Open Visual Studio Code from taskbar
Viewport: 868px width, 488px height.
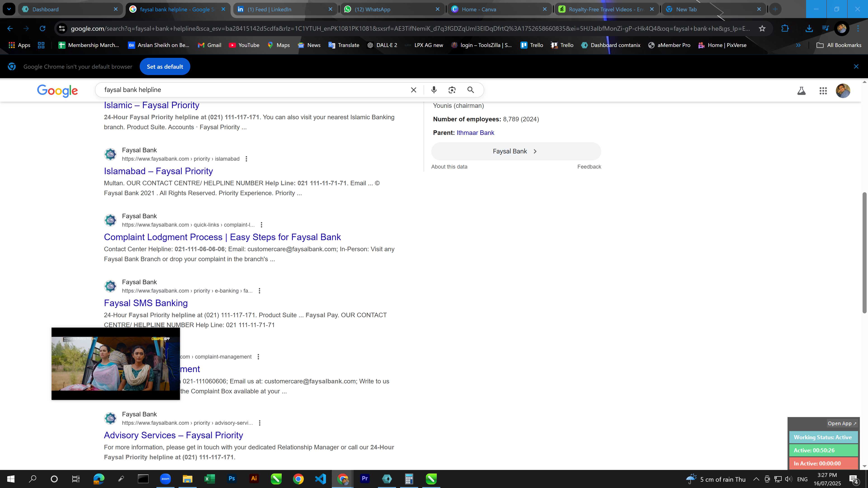click(321, 479)
